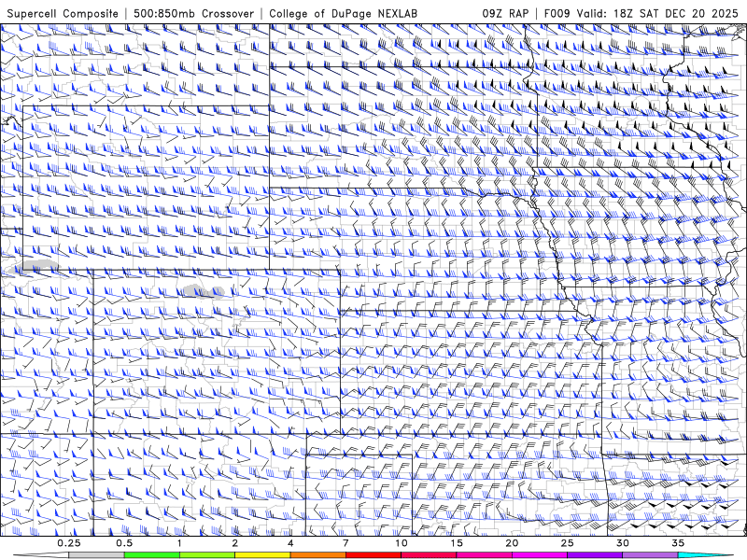Image resolution: width=747 pixels, height=560 pixels.
Task: Click the 'Supercell Composite' title text
Action: click(63, 14)
